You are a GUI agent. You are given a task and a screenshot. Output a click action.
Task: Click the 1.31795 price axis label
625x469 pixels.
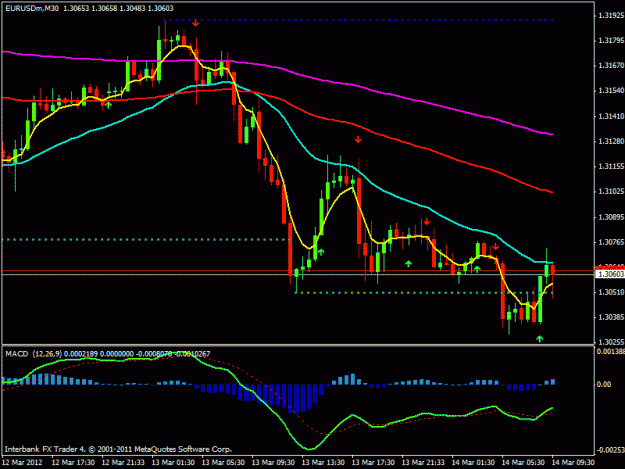tap(611, 41)
